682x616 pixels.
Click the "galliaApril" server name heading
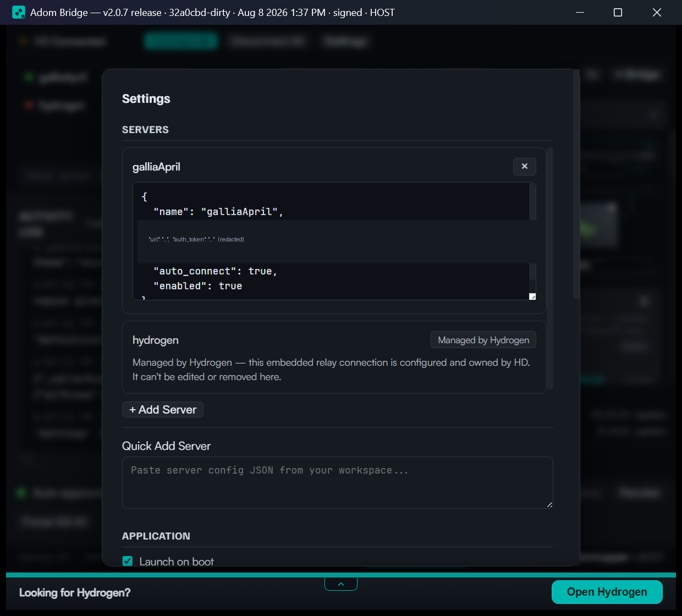156,167
